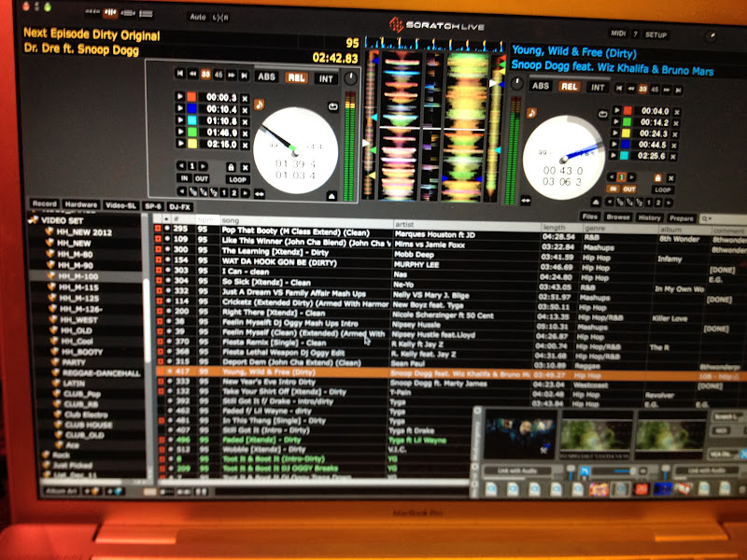Select the HH_M-100 crate

(86, 276)
